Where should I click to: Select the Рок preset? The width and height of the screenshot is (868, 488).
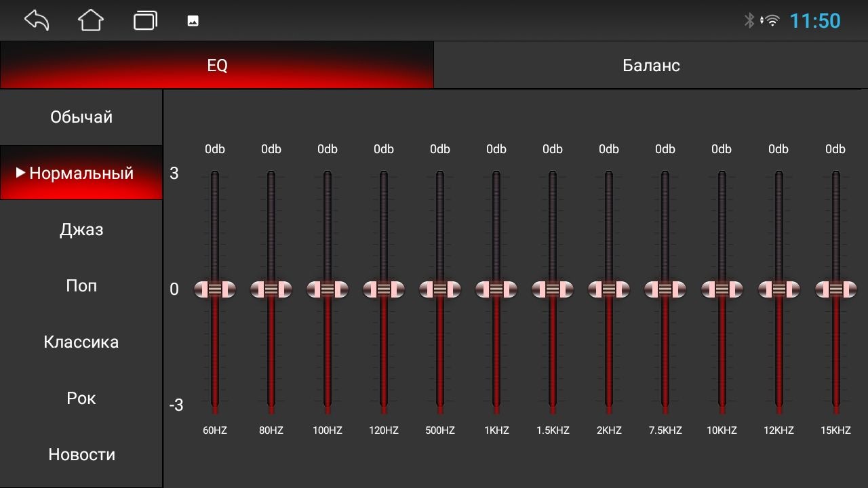click(x=81, y=399)
